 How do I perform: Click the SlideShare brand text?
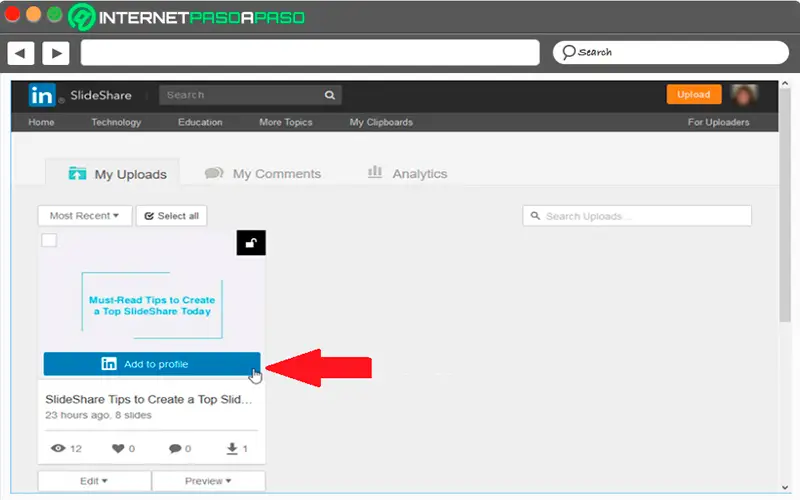[101, 95]
